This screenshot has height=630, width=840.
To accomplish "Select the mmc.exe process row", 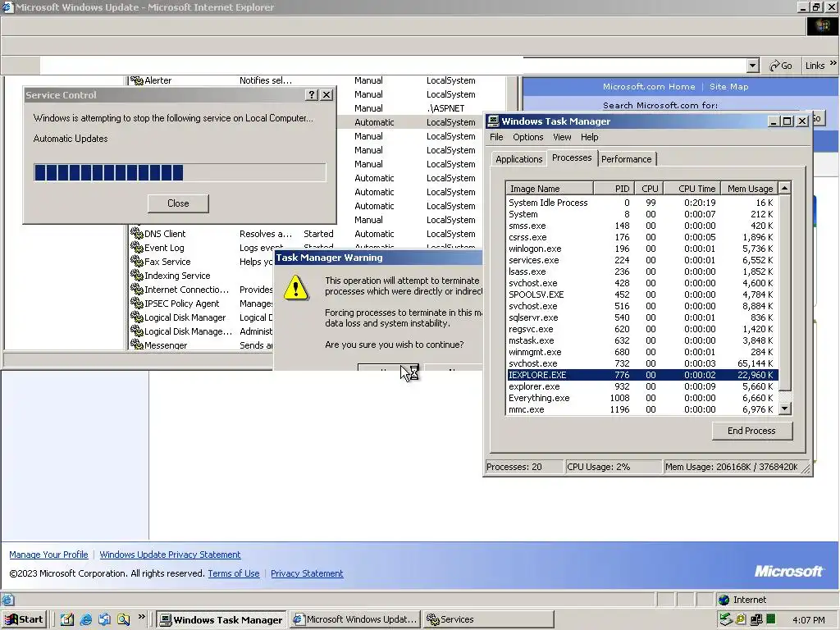I will click(642, 409).
